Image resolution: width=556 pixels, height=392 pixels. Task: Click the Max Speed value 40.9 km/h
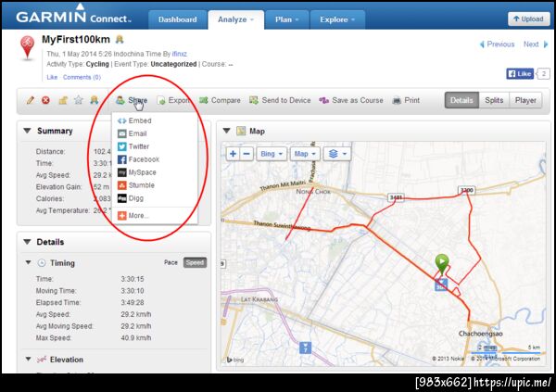[136, 337]
